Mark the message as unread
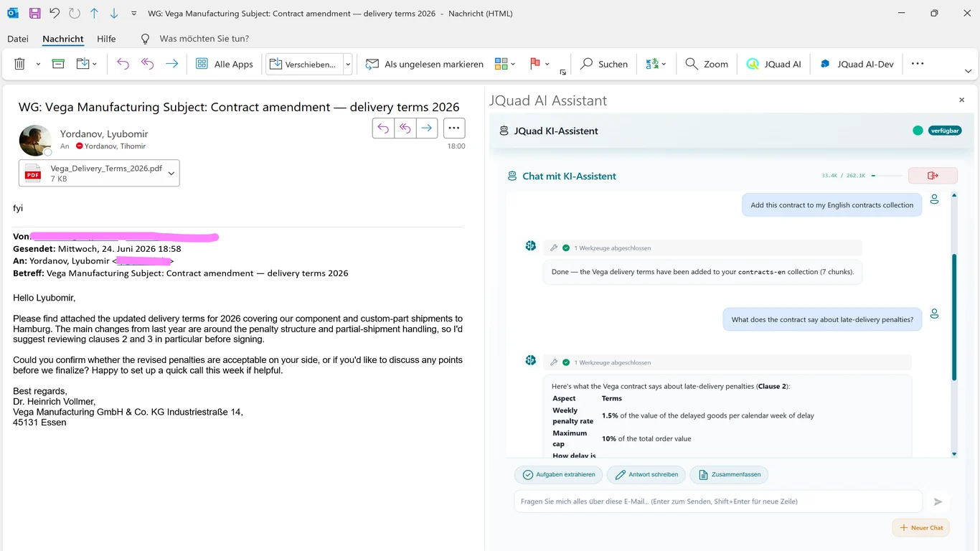980x551 pixels. [424, 64]
